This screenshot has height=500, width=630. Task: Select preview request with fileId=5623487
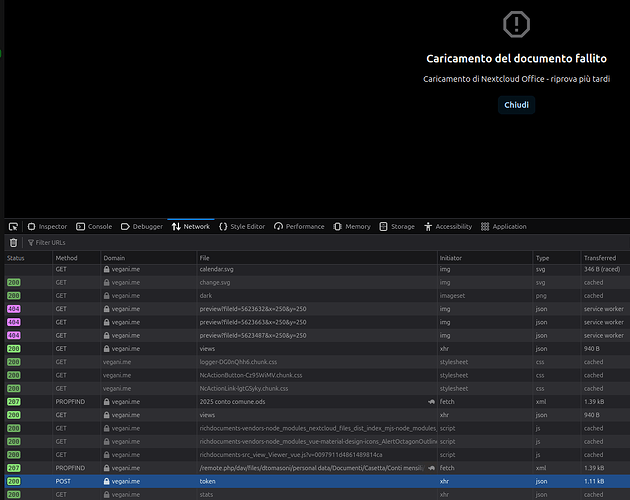(317, 336)
